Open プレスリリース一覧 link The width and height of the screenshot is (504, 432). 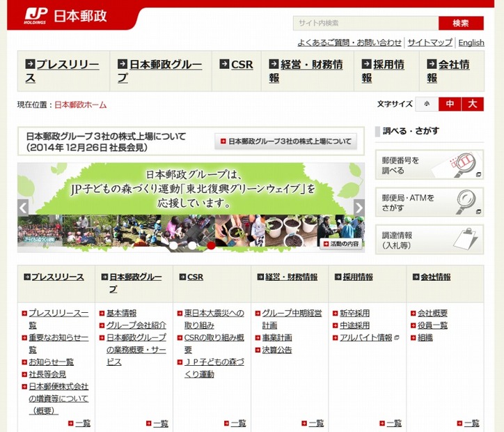tap(58, 319)
